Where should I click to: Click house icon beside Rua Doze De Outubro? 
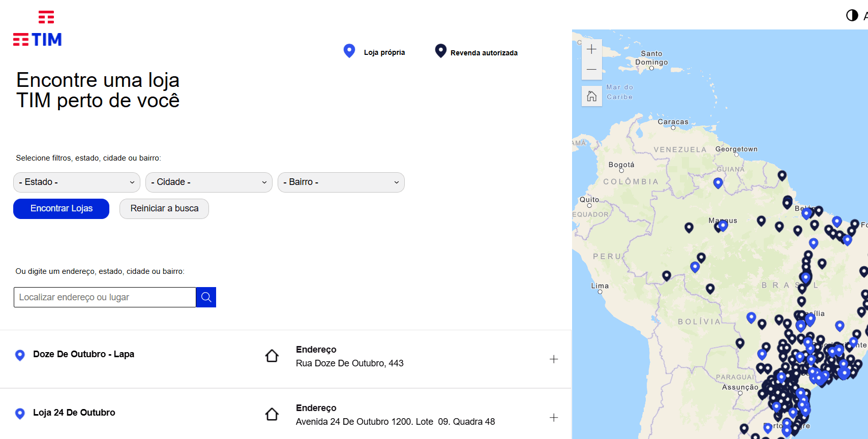point(272,356)
